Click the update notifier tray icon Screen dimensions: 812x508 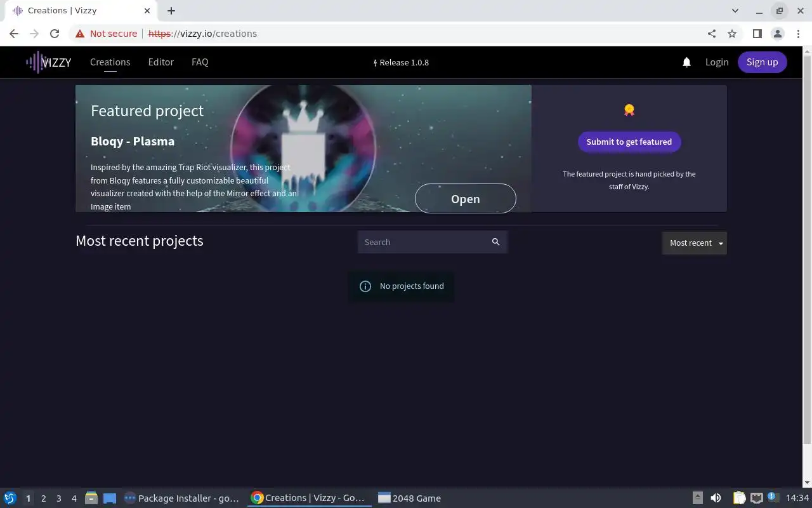pyautogui.click(x=773, y=497)
